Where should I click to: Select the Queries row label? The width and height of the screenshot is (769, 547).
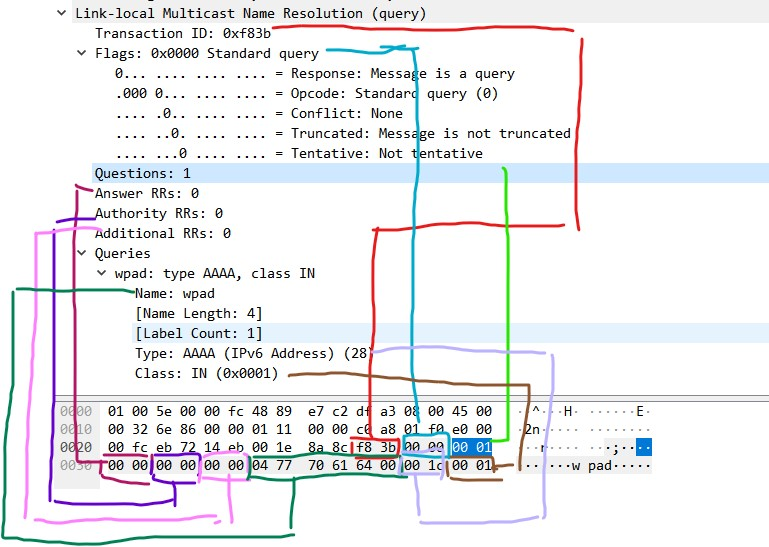click(x=123, y=253)
